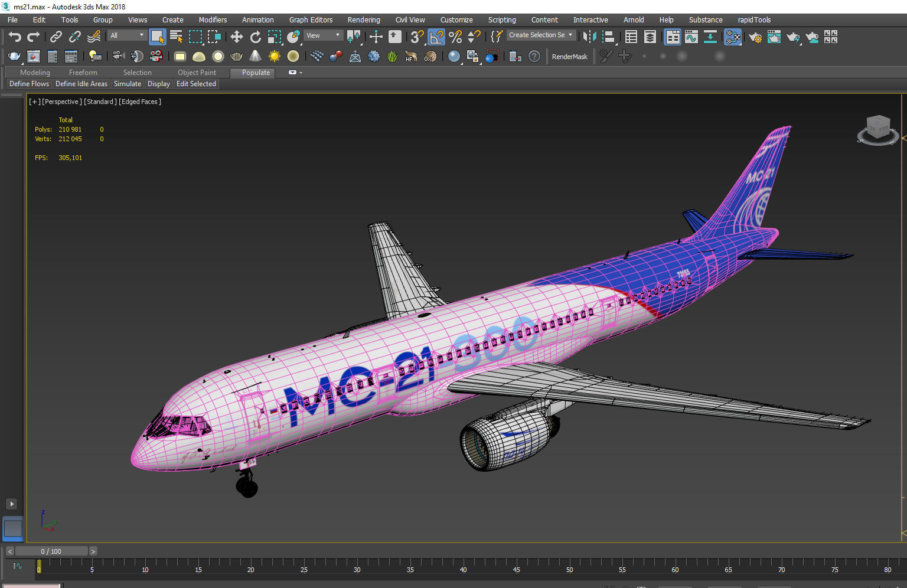
Task: Toggle the 3D Snaps button
Action: (x=417, y=37)
